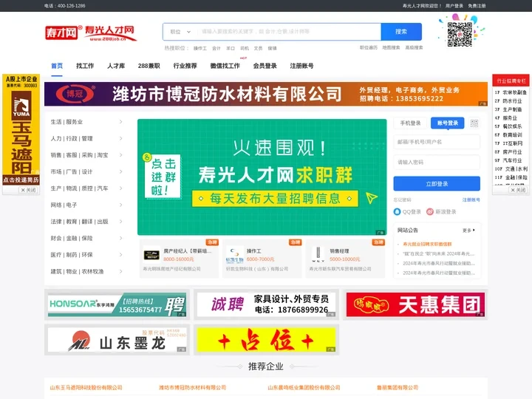Image resolution: width=532 pixels, height=399 pixels.
Task: Open the 职位 search type dropdown
Action: pyautogui.click(x=180, y=32)
